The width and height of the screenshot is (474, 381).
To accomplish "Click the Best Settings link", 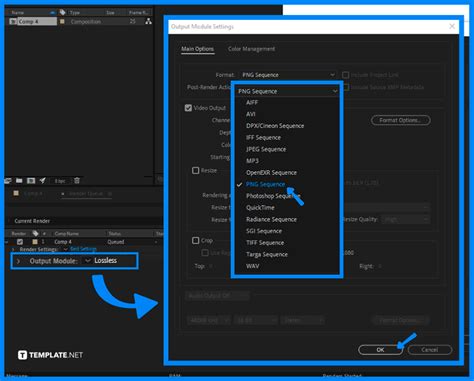I will point(83,249).
